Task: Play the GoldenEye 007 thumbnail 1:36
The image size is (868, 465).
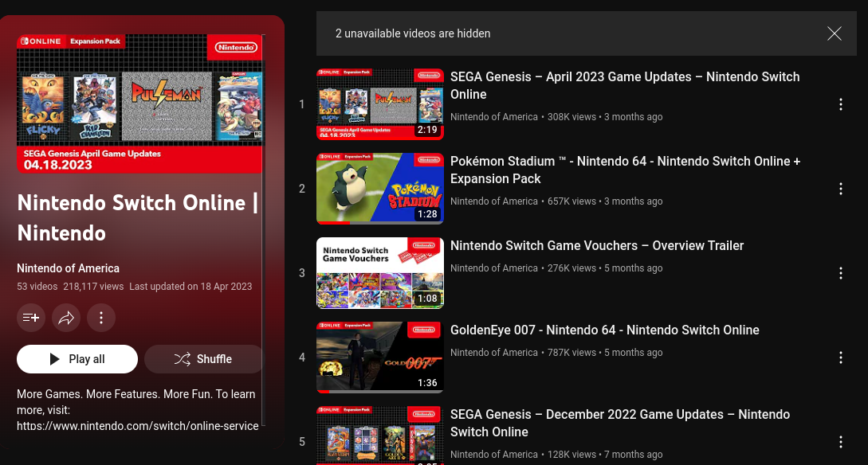Action: [x=379, y=358]
